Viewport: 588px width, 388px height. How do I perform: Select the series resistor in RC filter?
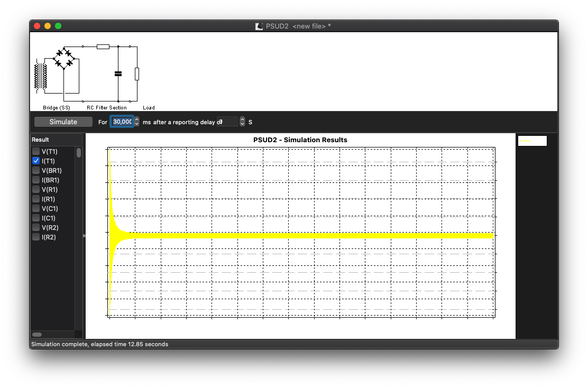point(103,47)
